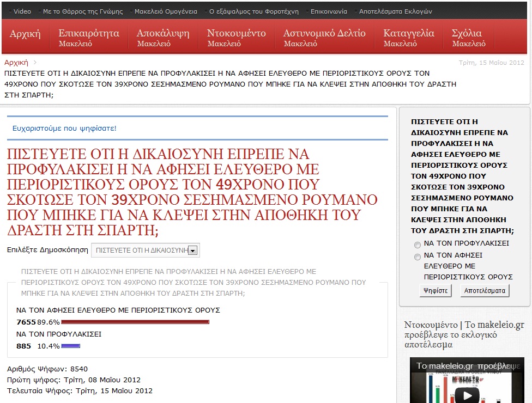532x403 pixels.
Task: Open the Καταγγελία Μακελειό menu item
Action: click(409, 38)
